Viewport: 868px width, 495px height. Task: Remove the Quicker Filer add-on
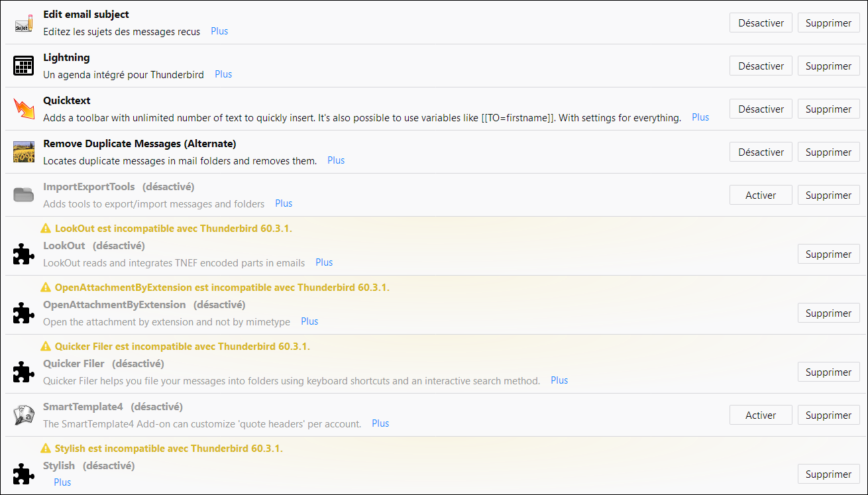click(828, 372)
